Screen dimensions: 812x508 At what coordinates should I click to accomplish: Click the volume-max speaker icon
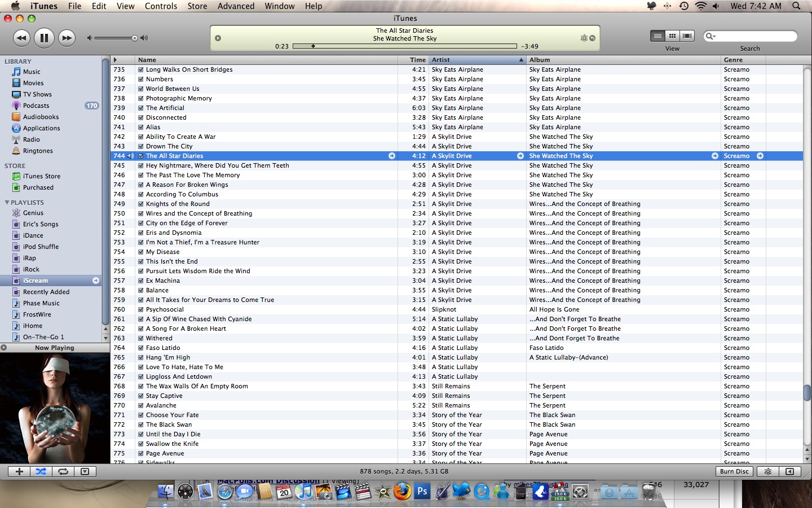(x=144, y=38)
